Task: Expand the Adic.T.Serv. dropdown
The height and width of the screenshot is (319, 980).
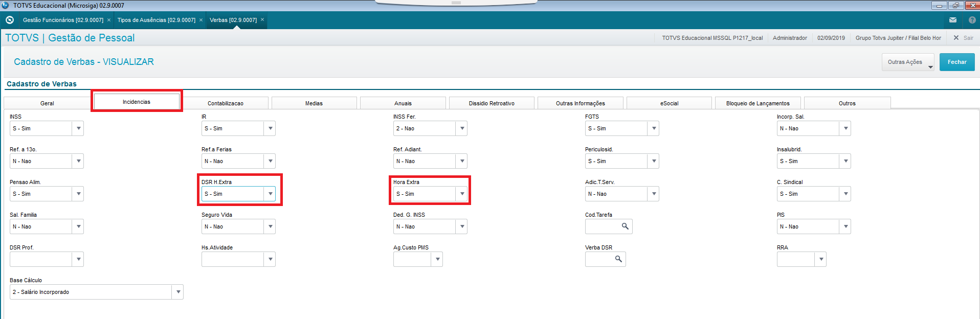Action: 654,194
